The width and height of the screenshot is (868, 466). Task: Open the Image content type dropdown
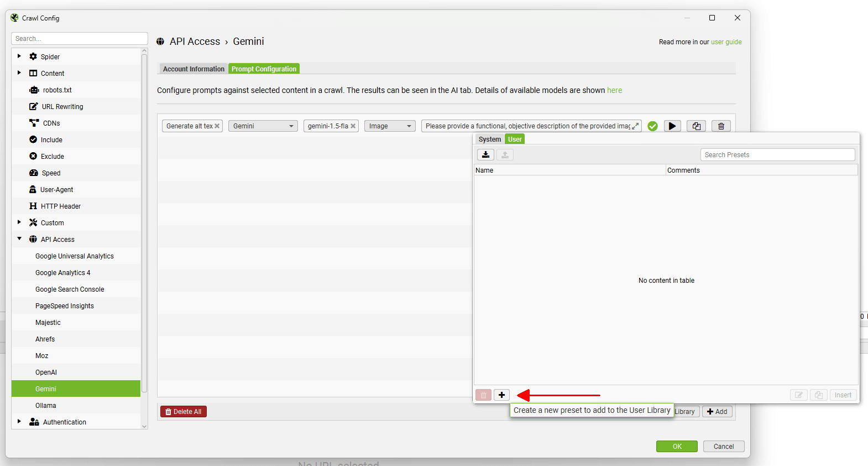(390, 126)
